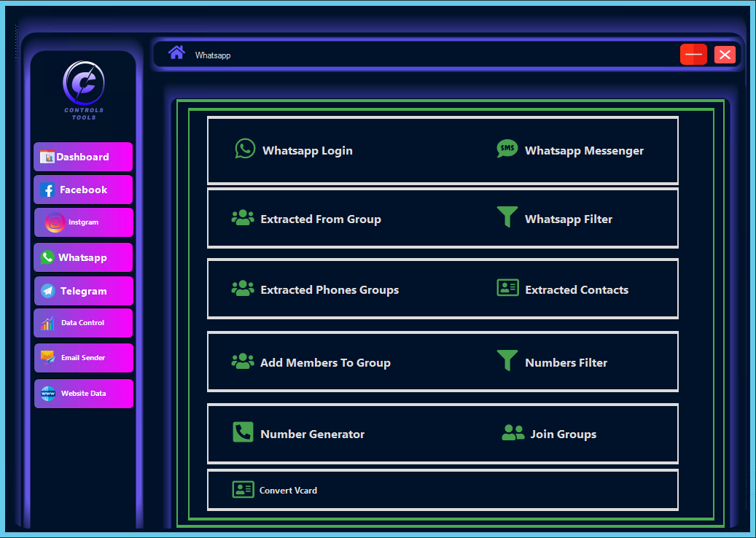The image size is (756, 538).
Task: Click the green WhatsApp icon in sidebar
Action: pos(47,257)
